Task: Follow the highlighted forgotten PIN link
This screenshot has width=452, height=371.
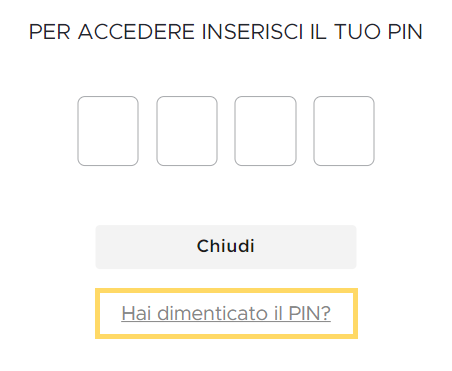Action: point(226,313)
